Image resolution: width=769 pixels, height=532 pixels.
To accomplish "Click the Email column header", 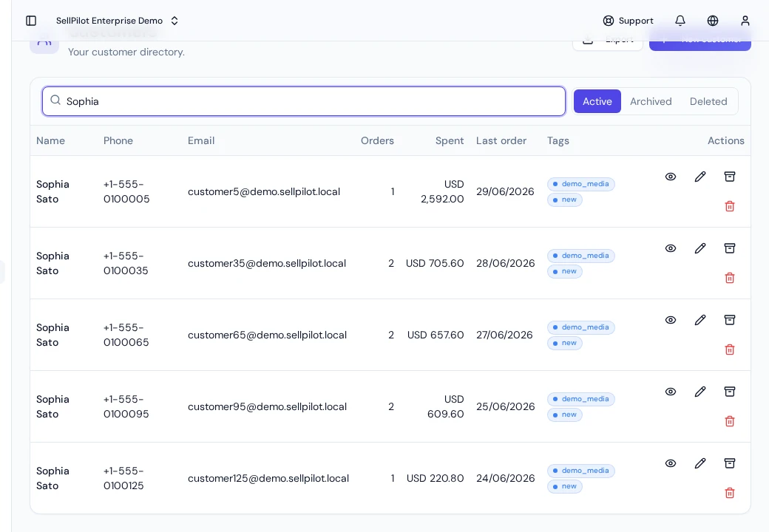I will pos(201,140).
